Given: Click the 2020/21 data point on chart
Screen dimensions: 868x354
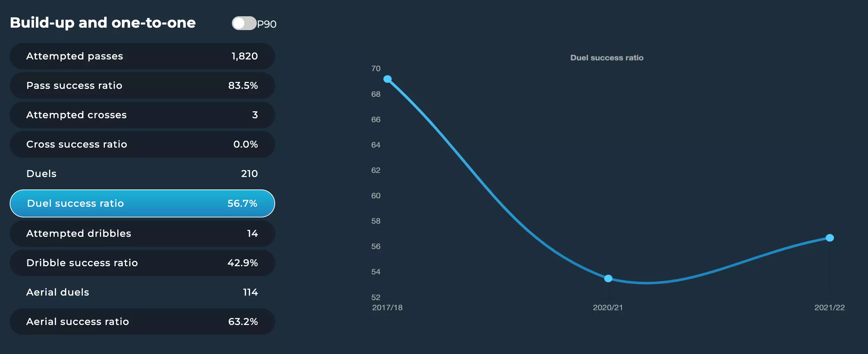Looking at the screenshot, I should point(608,278).
